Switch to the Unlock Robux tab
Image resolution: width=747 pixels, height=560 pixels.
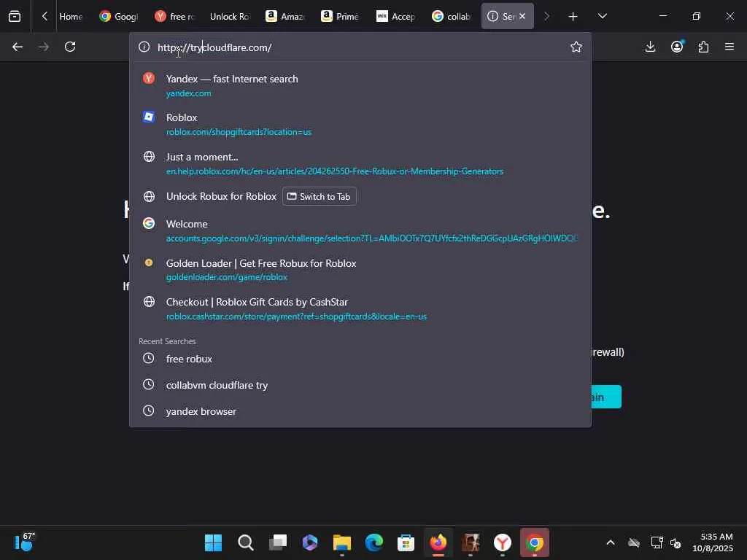tap(230, 16)
